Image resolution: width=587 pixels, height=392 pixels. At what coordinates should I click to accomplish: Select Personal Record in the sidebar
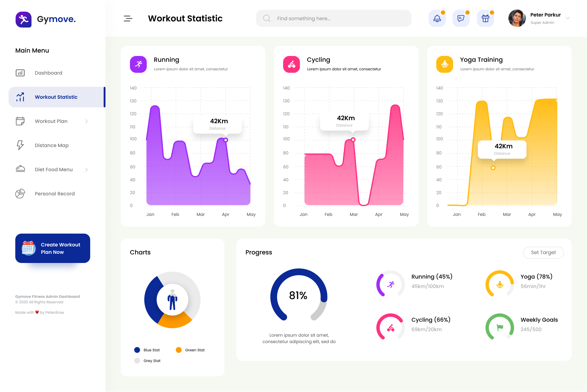tap(54, 194)
